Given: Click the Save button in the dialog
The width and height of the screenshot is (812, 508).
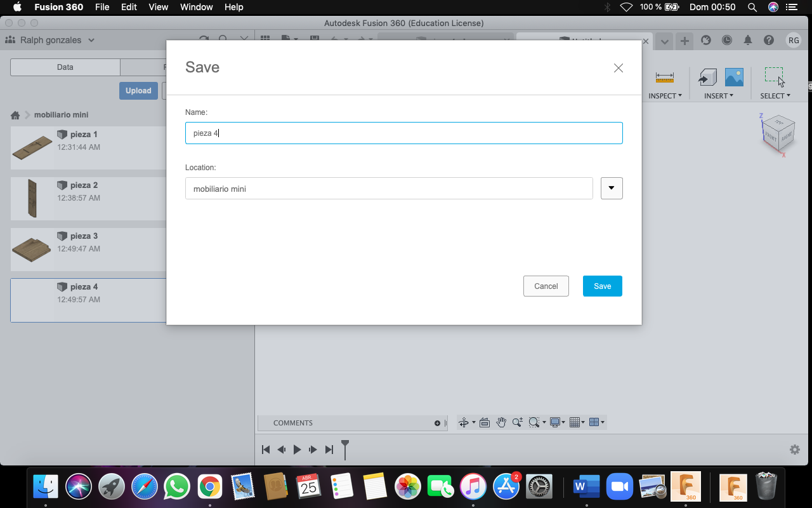Looking at the screenshot, I should pyautogui.click(x=602, y=286).
